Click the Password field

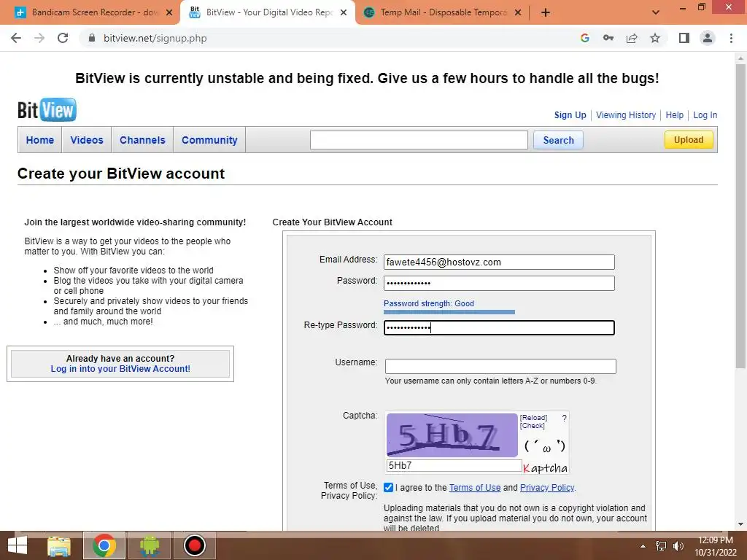[x=499, y=284]
